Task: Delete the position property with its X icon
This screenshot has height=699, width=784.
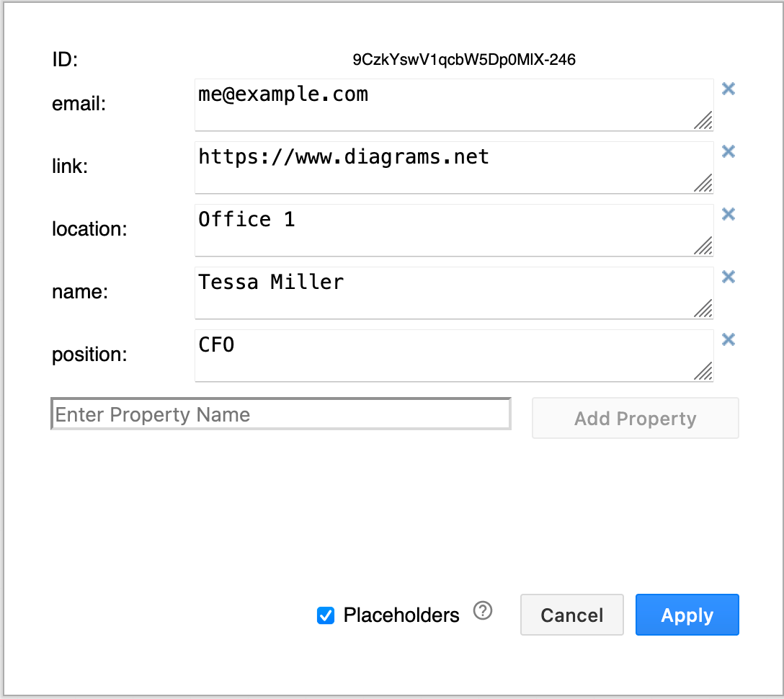Action: click(728, 339)
